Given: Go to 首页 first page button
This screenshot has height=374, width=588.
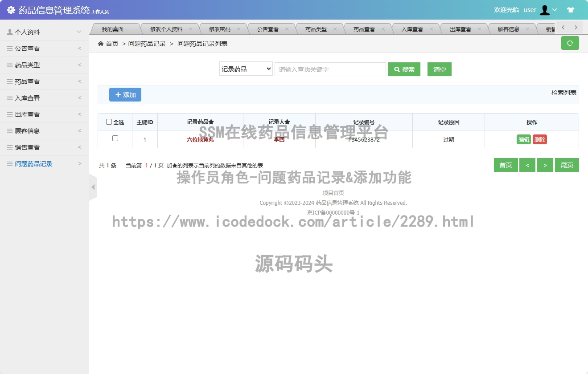Looking at the screenshot, I should pyautogui.click(x=506, y=165).
